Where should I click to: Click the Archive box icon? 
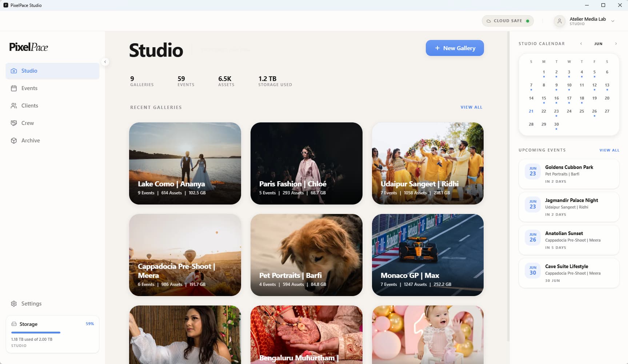[x=14, y=141]
